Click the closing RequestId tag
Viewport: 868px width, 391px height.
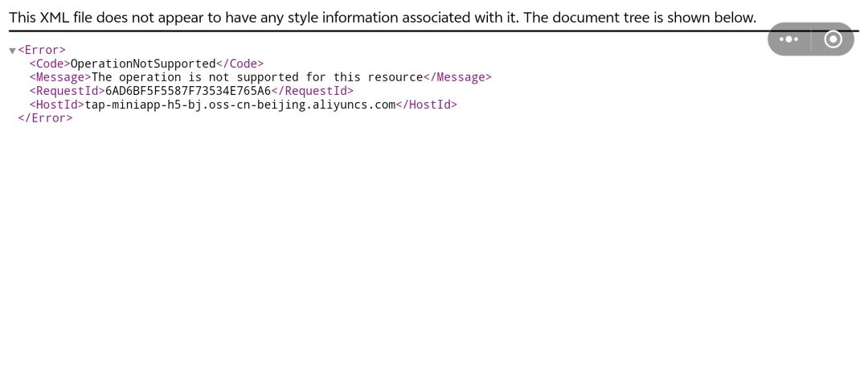pyautogui.click(x=312, y=91)
